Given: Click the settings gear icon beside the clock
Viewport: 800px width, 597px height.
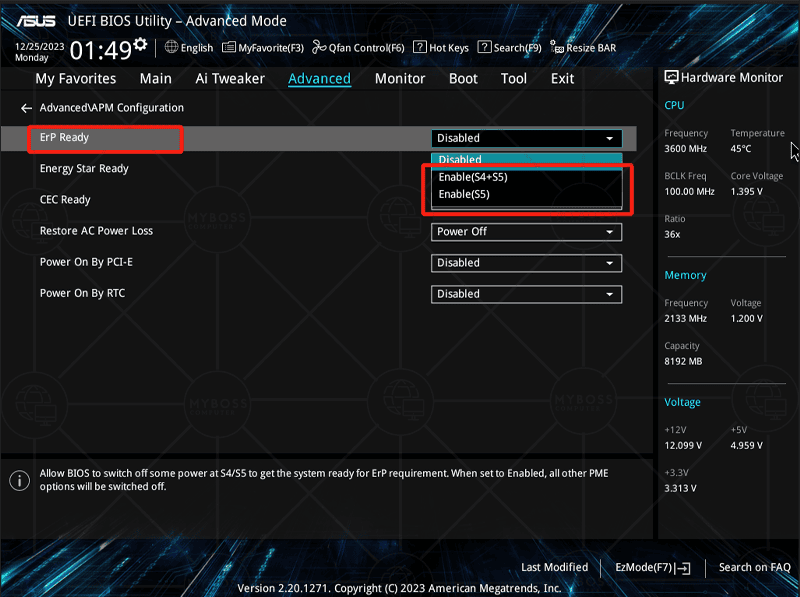Looking at the screenshot, I should (x=140, y=45).
